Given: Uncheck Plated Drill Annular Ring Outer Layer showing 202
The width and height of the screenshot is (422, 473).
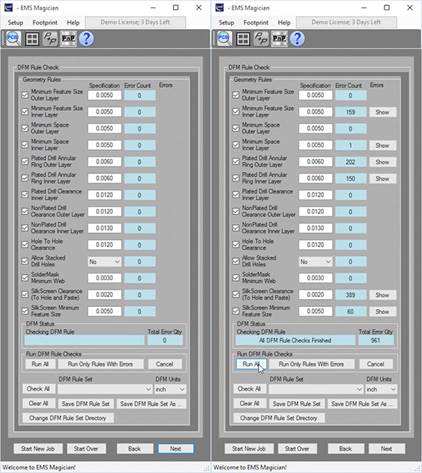Looking at the screenshot, I should (236, 161).
